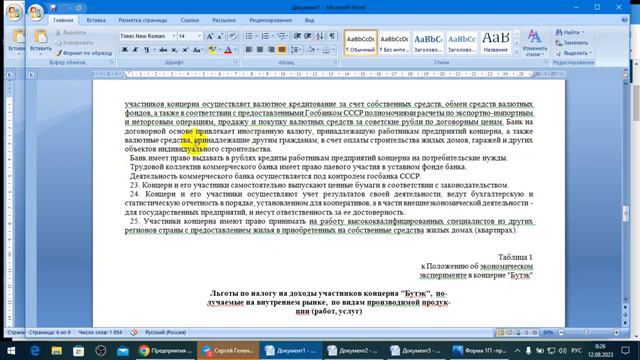Toggle bold formatting Ж
This screenshot has width=640, height=360.
click(x=125, y=50)
